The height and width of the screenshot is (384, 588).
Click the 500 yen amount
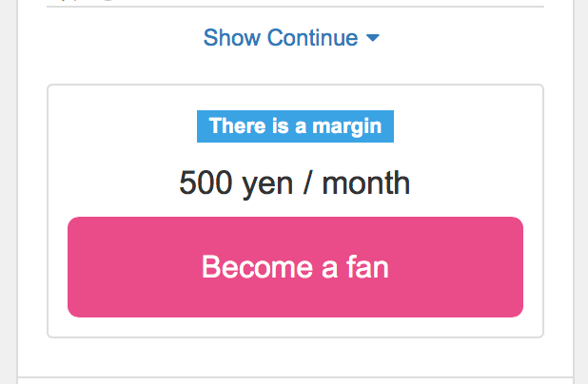[x=237, y=182]
